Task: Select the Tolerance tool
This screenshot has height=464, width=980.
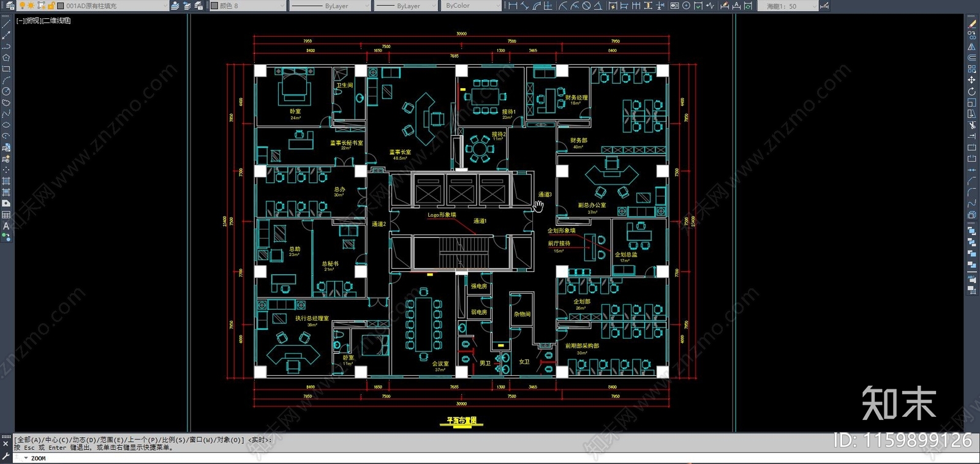Action: click(674, 6)
